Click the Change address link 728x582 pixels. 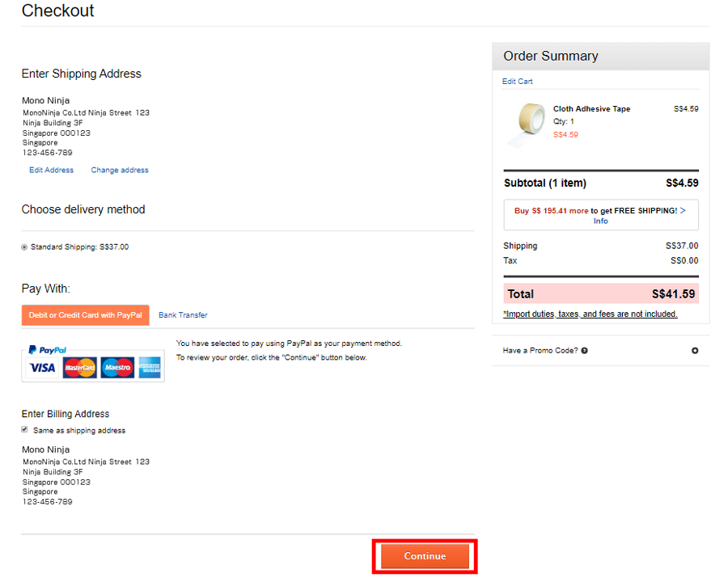[120, 171]
